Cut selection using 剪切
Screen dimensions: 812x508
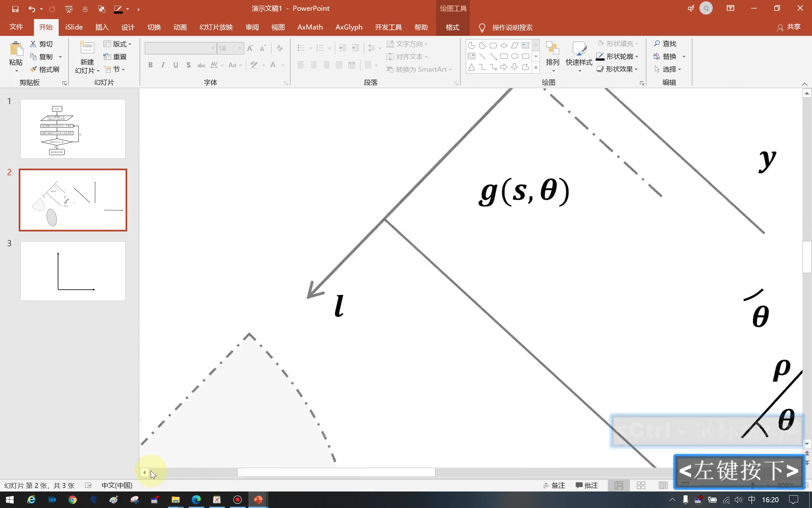[41, 44]
